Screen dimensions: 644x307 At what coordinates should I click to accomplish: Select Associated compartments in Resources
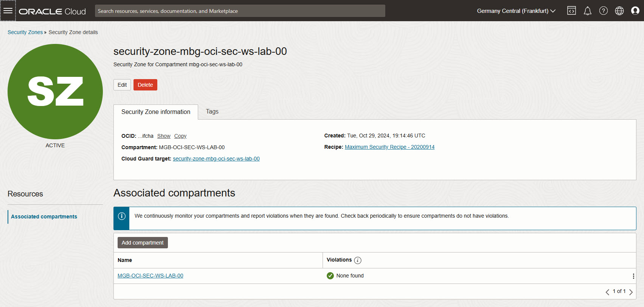pyautogui.click(x=44, y=217)
